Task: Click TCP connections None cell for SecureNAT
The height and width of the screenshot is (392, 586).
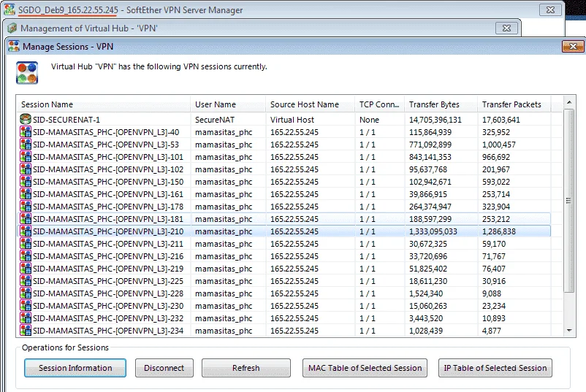Action: tap(369, 120)
